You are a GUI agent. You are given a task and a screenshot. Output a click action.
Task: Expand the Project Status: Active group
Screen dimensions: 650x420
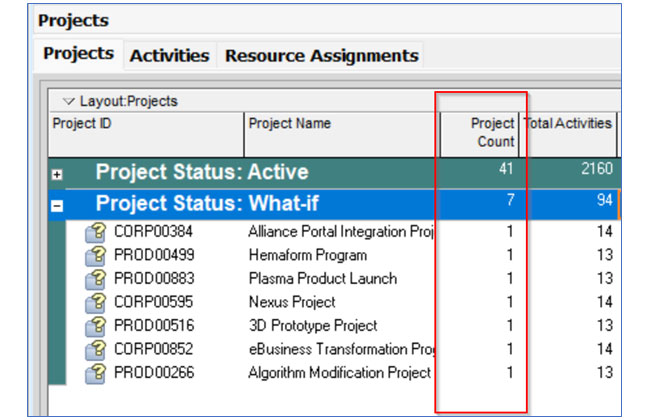58,173
